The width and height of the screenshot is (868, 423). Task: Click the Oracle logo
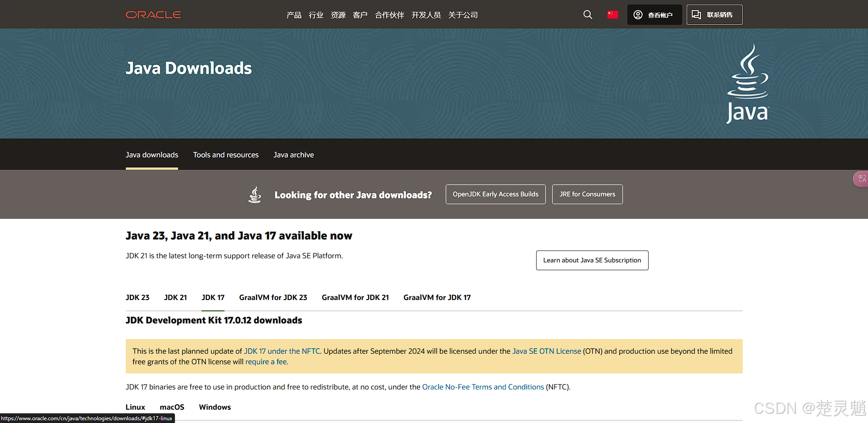tap(153, 15)
